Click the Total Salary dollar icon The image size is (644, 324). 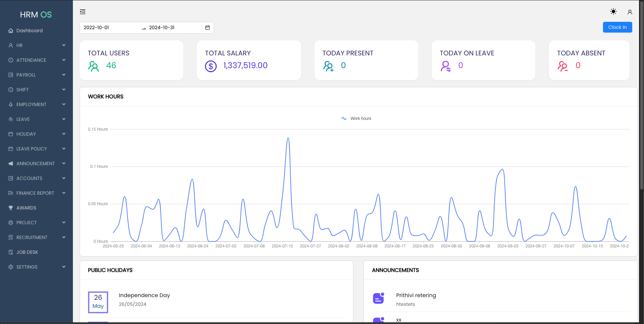211,66
